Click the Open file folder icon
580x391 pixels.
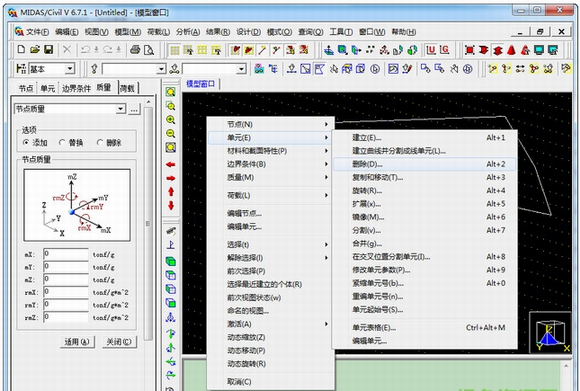[x=35, y=50]
